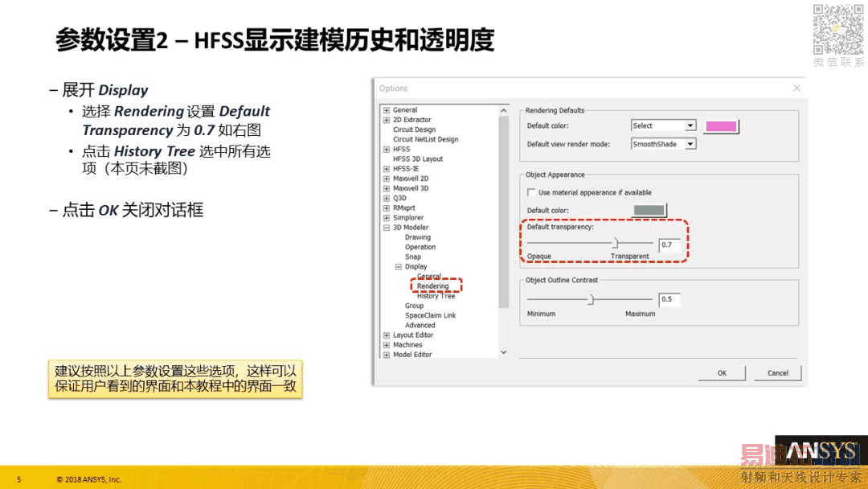868x489 pixels.
Task: Select Operation under 3D Modeler
Action: (420, 247)
